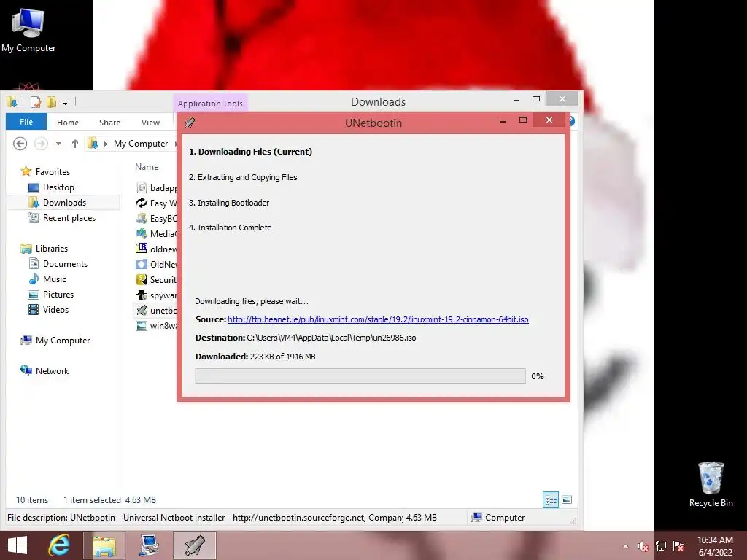
Task: Select the oldnew file with R icon
Action: [x=156, y=249]
